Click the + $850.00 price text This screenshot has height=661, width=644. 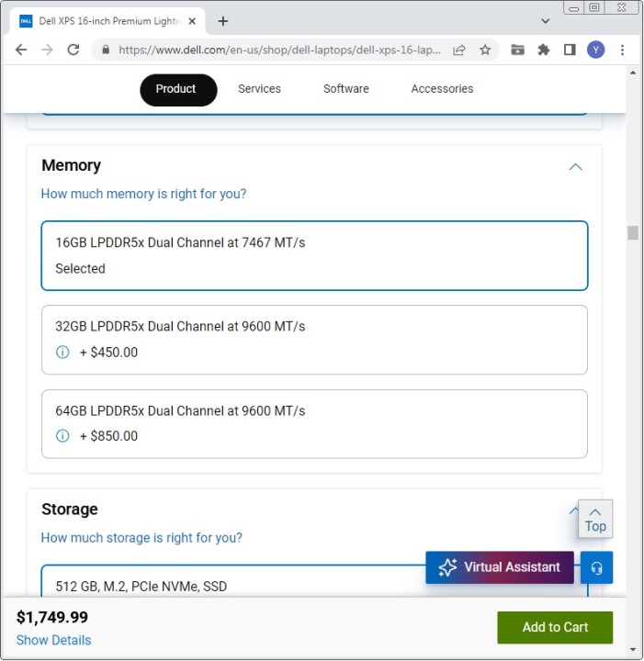click(x=108, y=436)
